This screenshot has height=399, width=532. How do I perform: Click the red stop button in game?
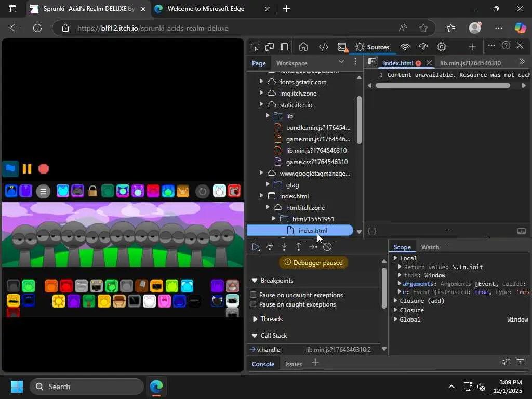pos(44,169)
